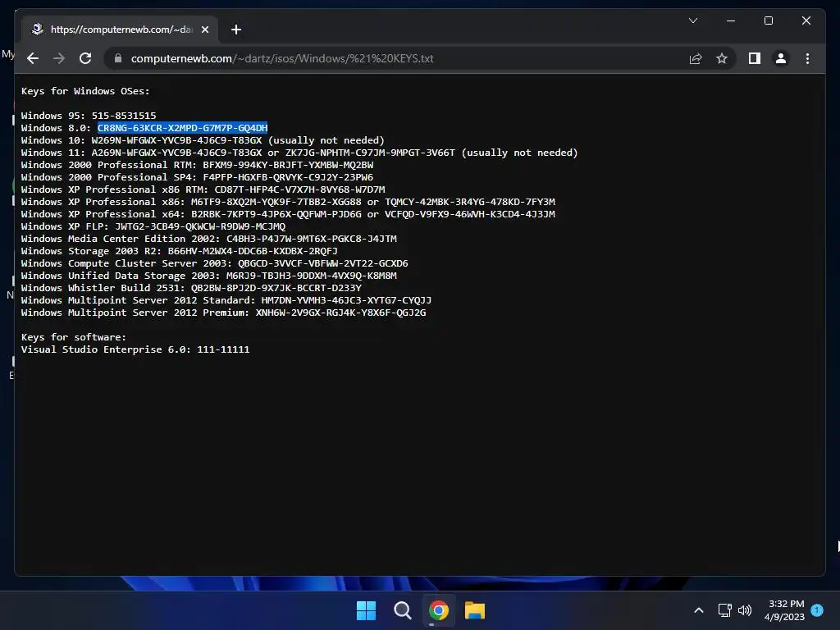Viewport: 840px width, 630px height.
Task: Click the Windows Media Center Edition 2002 line
Action: 209,239
